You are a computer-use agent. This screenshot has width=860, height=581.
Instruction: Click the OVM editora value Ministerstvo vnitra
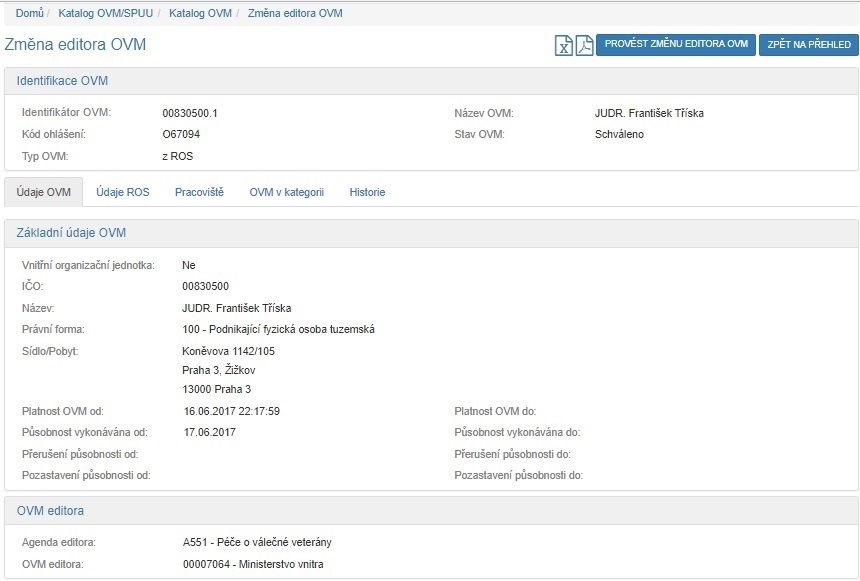(245, 564)
